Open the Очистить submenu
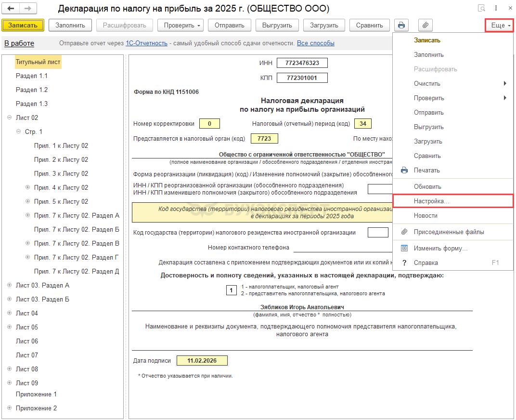This screenshot has width=516, height=420. point(427,83)
